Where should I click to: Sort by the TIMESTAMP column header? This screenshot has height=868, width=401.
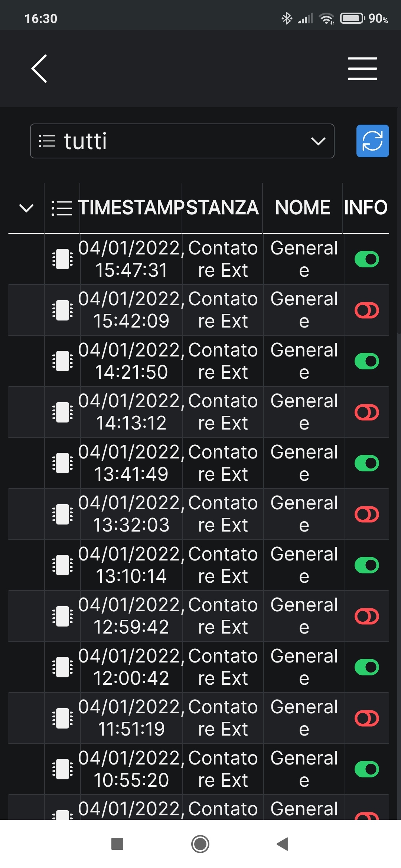pos(131,207)
